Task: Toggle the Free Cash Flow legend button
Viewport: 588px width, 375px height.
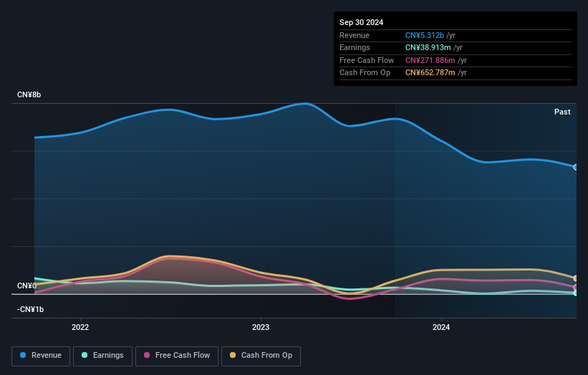Action: (177, 356)
